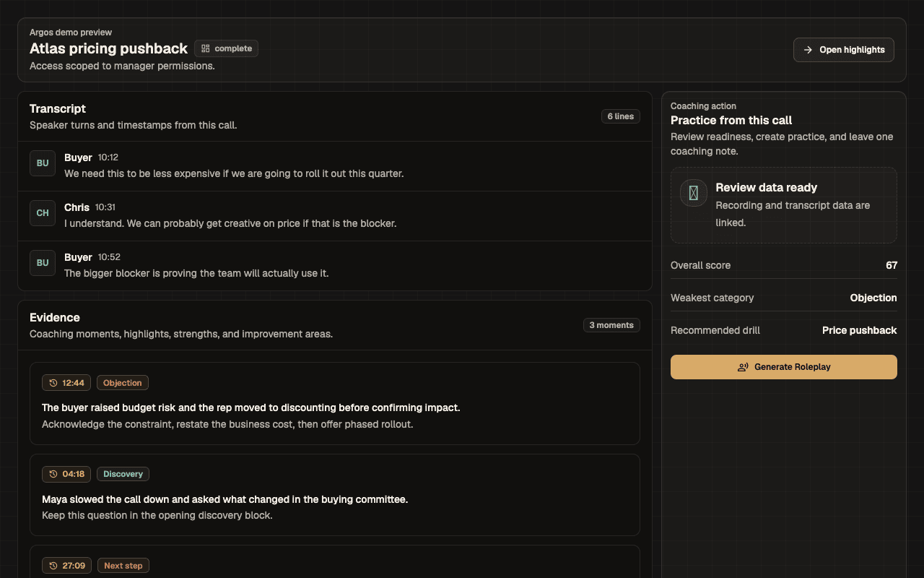Click the 3 moments evidence badge
924x578 pixels.
(611, 325)
